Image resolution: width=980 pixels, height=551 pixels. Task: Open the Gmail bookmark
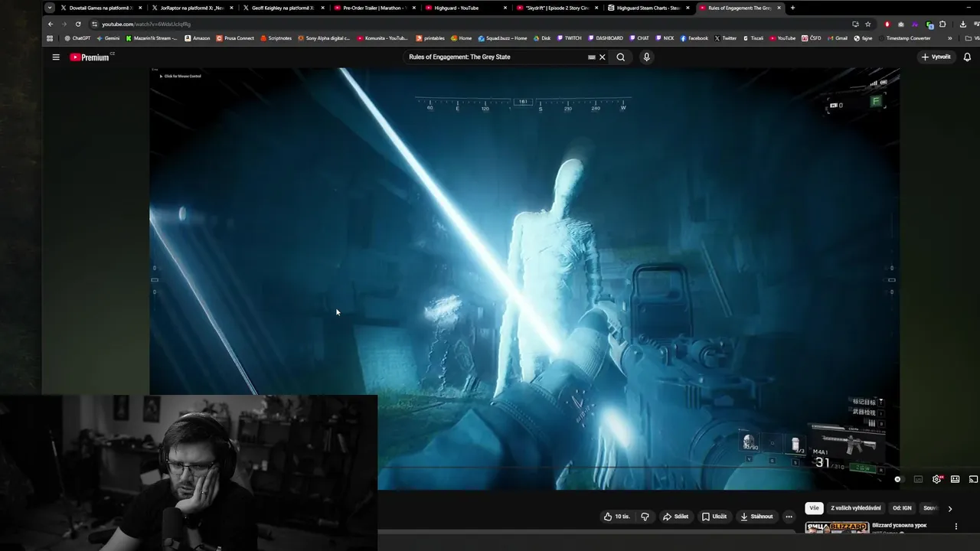pyautogui.click(x=837, y=38)
